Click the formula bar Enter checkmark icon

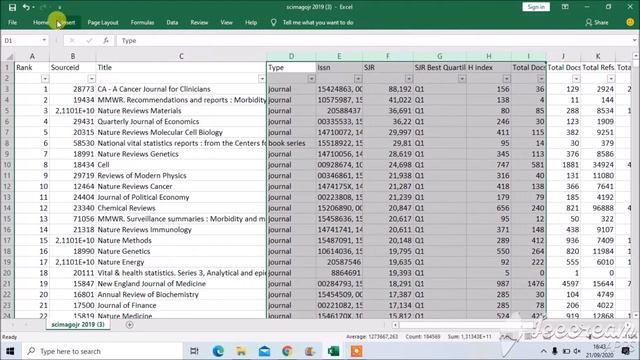coord(89,40)
